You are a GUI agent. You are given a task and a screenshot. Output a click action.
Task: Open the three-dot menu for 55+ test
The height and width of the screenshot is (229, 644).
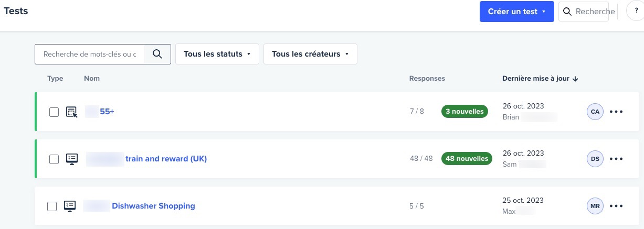pos(616,112)
